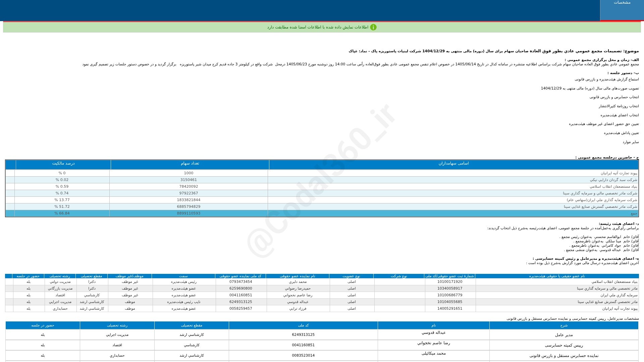
Task: Click representative name فرزاد ترابی
Action: [298, 309]
